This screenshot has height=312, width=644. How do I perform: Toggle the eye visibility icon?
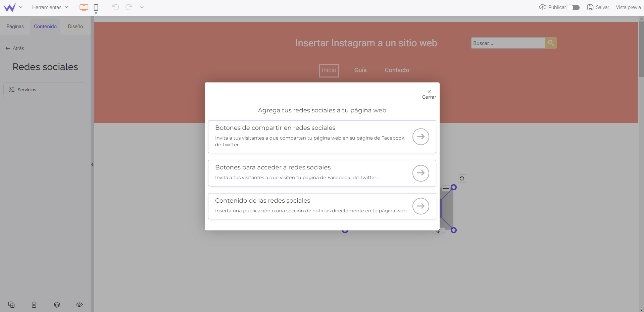[79, 305]
